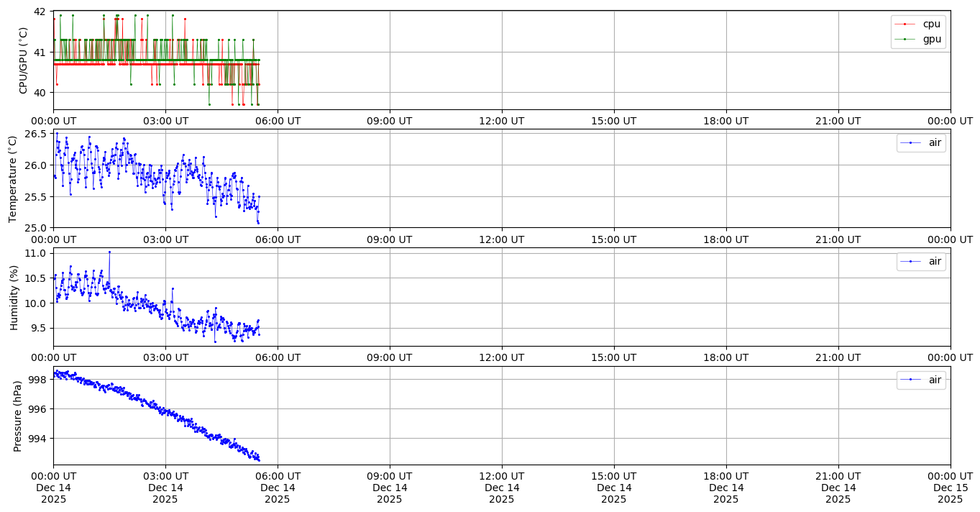Select the green gpu legend line marker

pyautogui.click(x=909, y=39)
